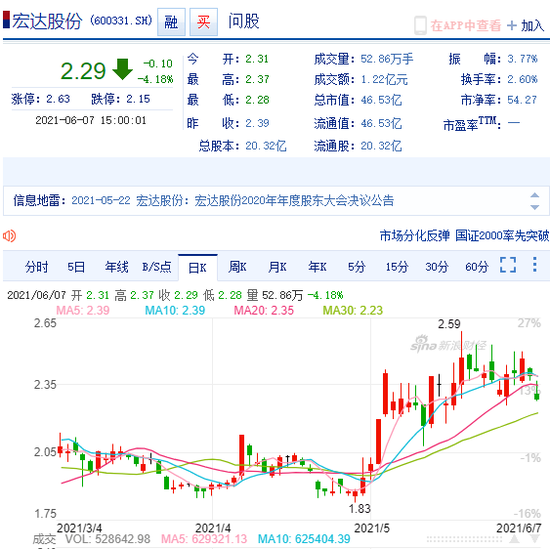Select the 30分 chart tab
The image size is (550, 549).
pos(437,267)
